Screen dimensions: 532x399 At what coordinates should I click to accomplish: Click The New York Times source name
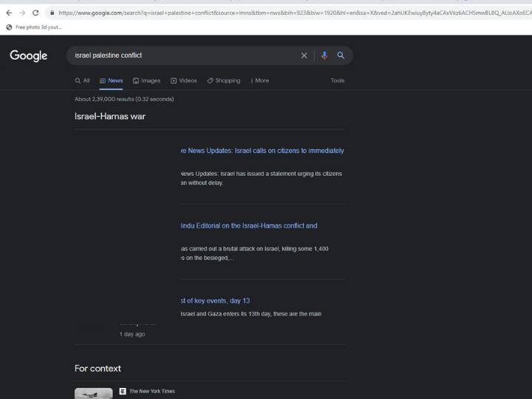point(152,391)
